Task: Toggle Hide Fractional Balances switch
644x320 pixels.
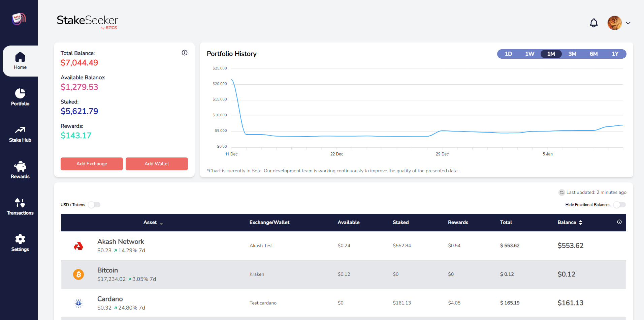Action: tap(619, 205)
